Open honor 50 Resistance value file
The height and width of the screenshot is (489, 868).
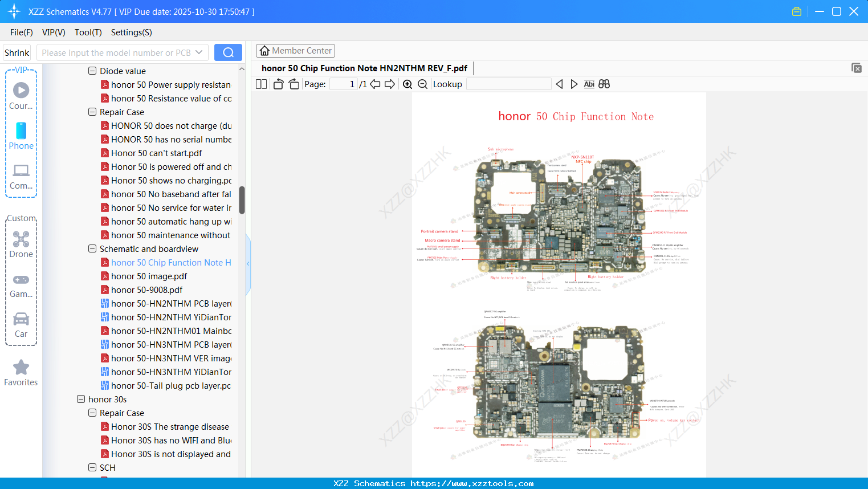point(166,99)
